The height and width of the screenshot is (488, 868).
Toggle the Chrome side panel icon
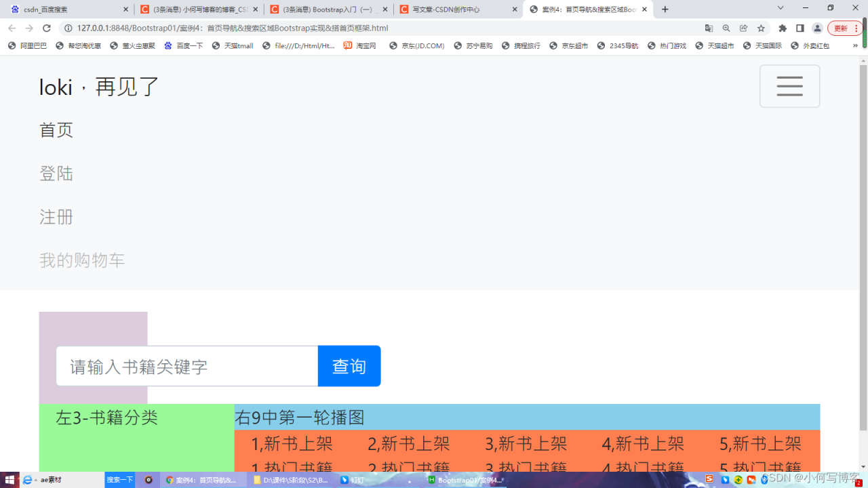point(800,28)
